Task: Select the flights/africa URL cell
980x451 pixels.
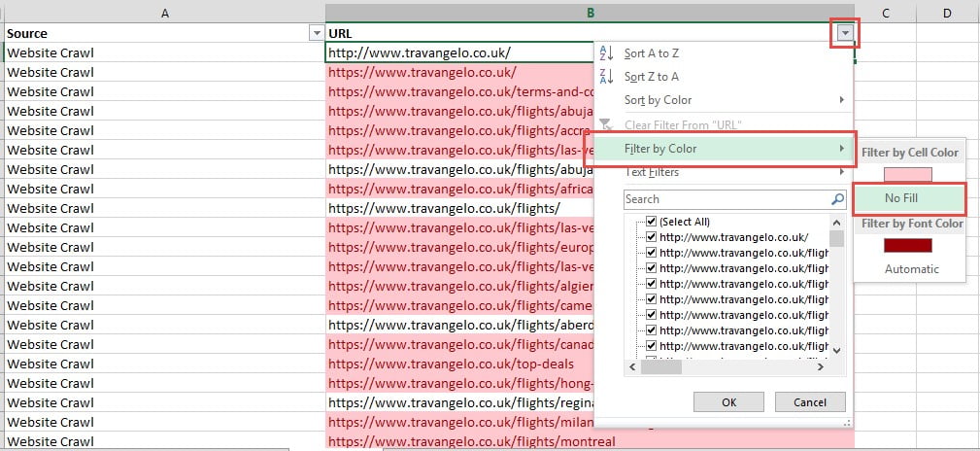Action: [460, 189]
